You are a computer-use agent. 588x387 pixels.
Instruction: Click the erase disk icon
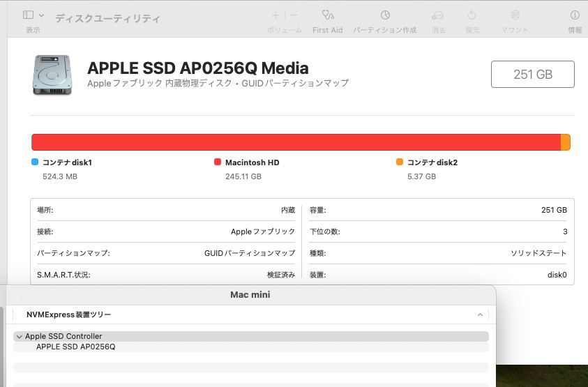coord(437,15)
